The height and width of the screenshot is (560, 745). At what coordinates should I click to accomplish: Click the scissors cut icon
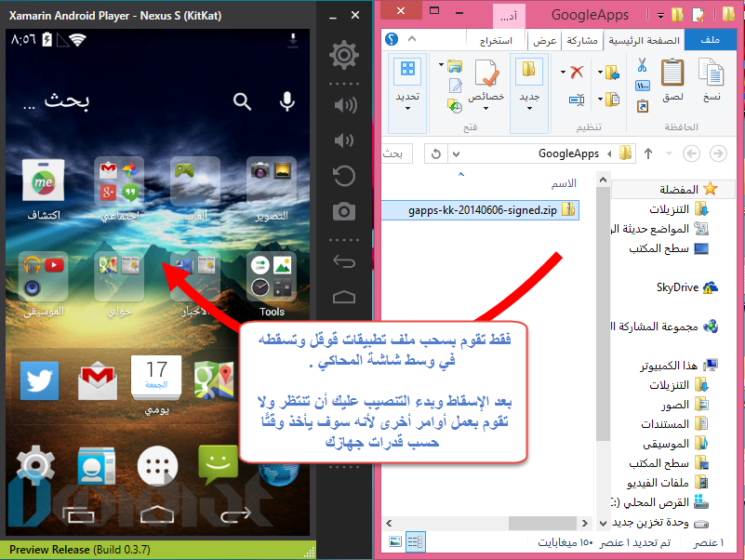(642, 65)
